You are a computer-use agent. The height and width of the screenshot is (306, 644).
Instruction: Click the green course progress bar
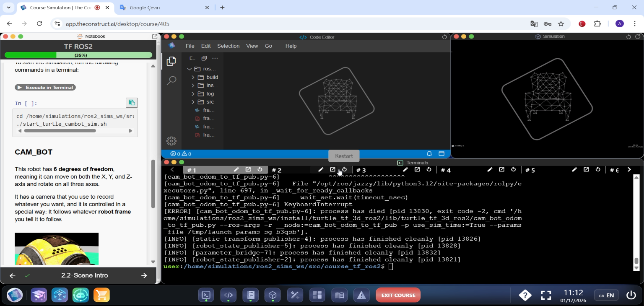(78, 55)
